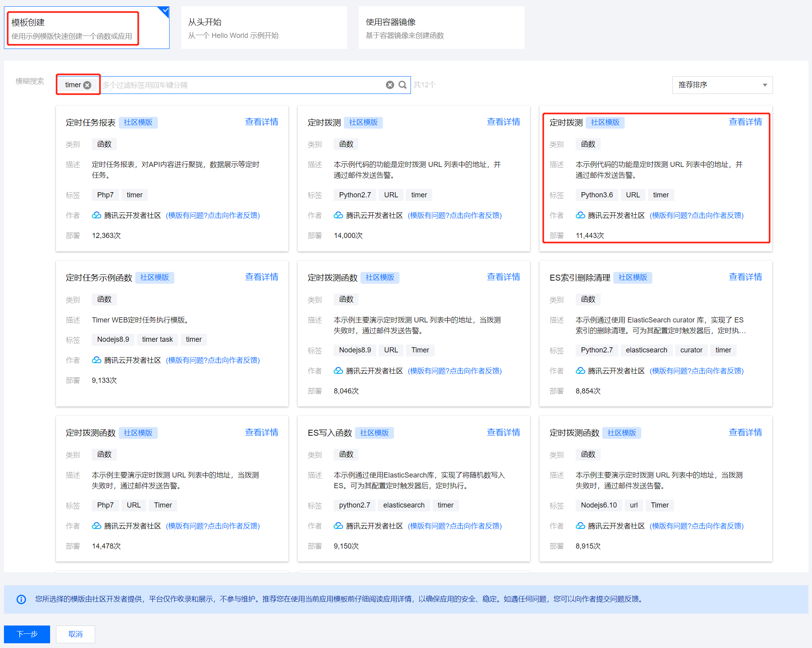Viewport: 812px width, 648px height.
Task: Click author feedback link in Python3.6 定时拨测 card
Action: click(x=696, y=215)
